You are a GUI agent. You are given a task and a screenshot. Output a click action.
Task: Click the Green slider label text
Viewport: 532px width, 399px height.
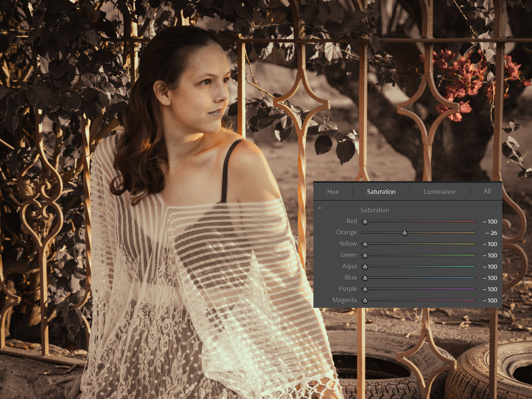(349, 255)
